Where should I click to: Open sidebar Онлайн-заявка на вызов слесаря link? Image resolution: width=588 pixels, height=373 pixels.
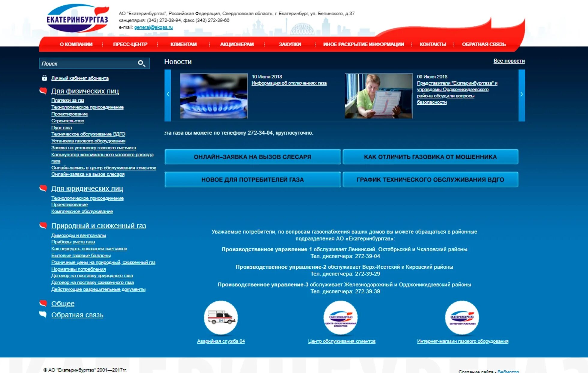click(x=88, y=174)
